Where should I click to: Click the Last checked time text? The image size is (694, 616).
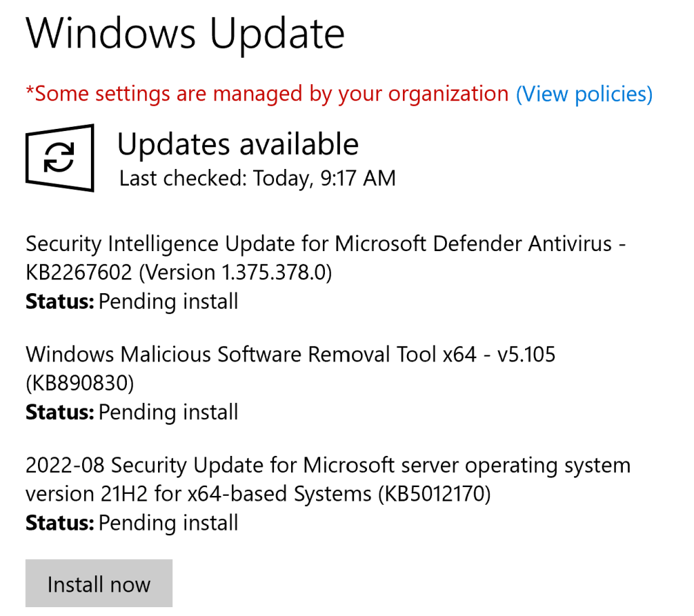pyautogui.click(x=257, y=178)
